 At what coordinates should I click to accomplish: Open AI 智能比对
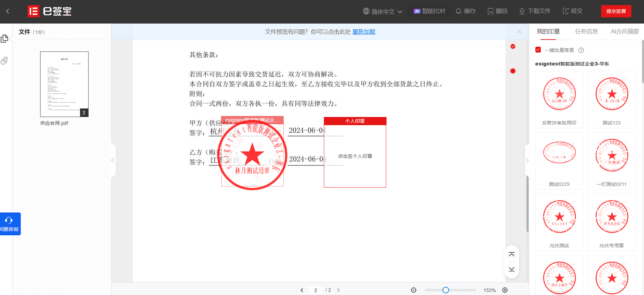click(429, 11)
